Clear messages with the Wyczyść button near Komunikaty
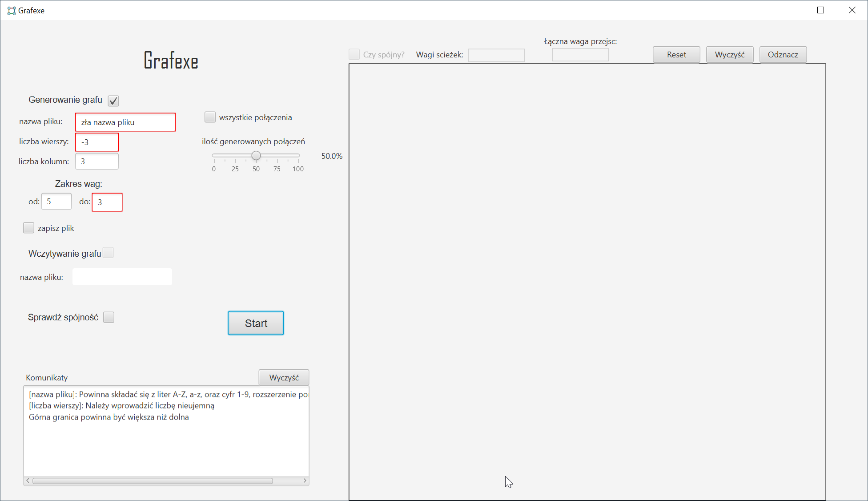 tap(283, 377)
